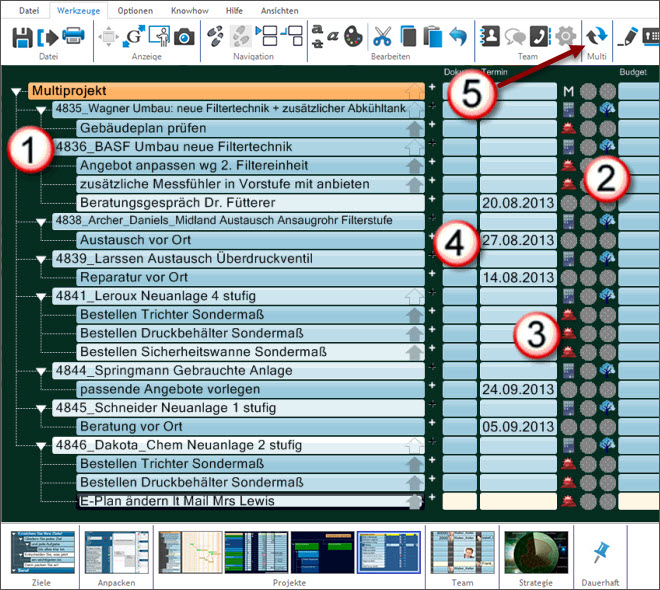Open the Optionen ribbon tab
This screenshot has width=660, height=590.
click(x=135, y=9)
